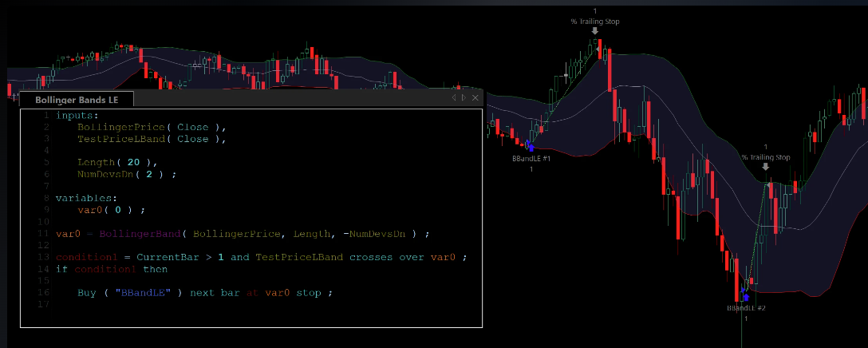Click the 'BollingerBand(' function call on line 11
868x348 pixels.
(x=144, y=234)
